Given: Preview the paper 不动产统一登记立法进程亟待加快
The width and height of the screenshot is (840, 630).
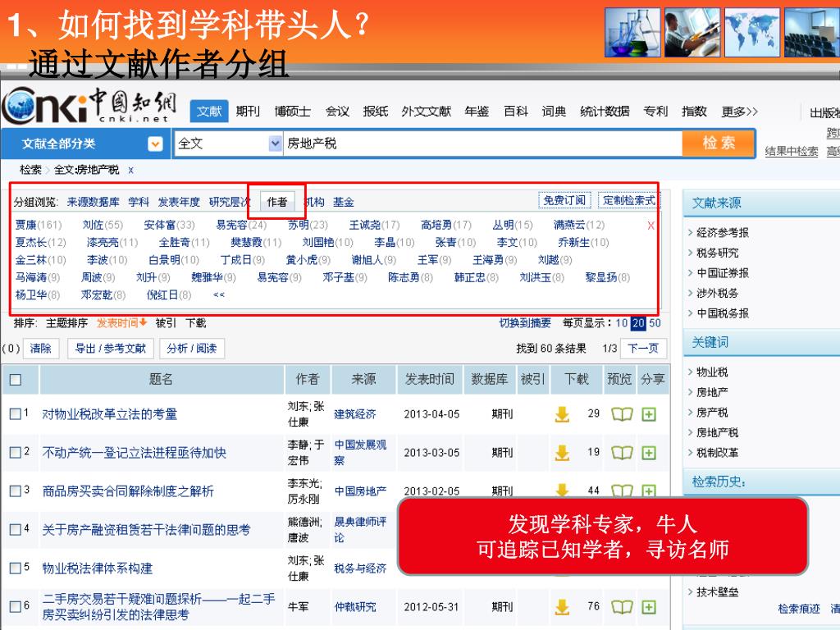Looking at the screenshot, I should click(622, 453).
